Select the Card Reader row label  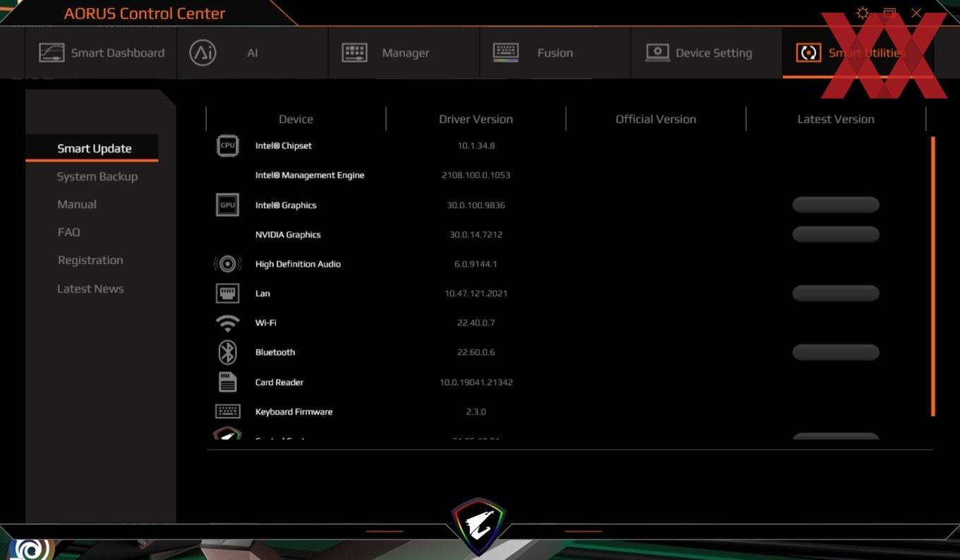280,382
